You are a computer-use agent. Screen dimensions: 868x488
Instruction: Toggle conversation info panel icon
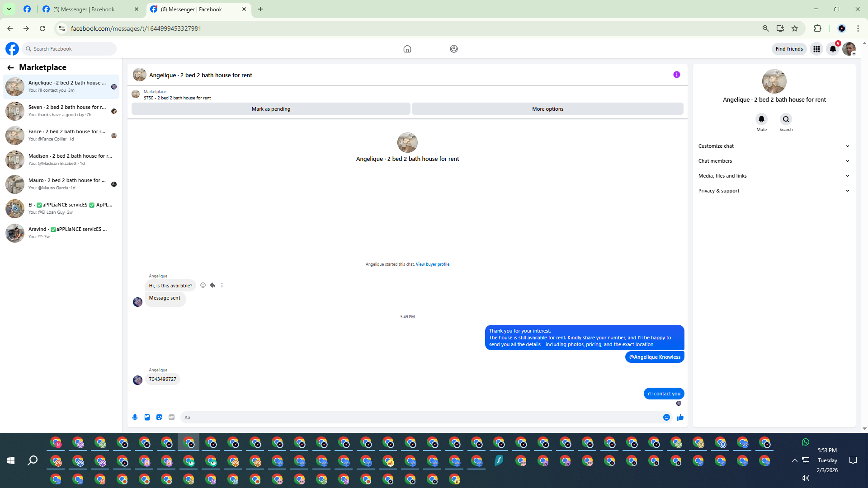[x=676, y=75]
